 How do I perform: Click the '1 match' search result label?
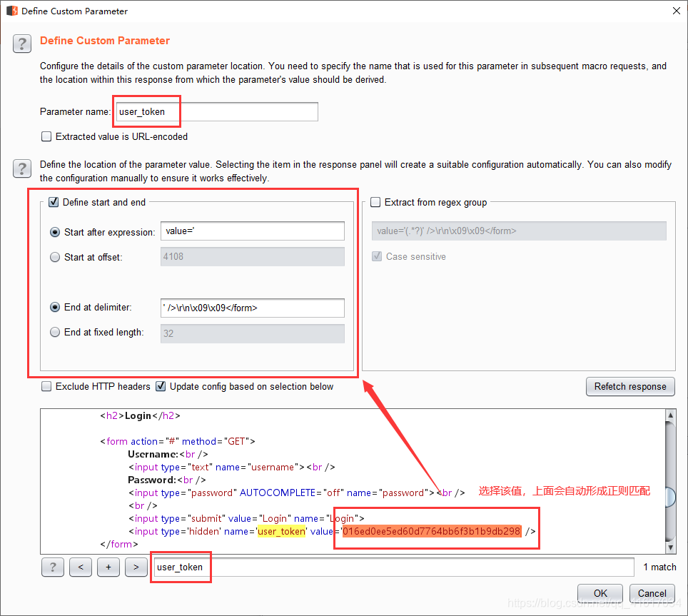(x=659, y=567)
